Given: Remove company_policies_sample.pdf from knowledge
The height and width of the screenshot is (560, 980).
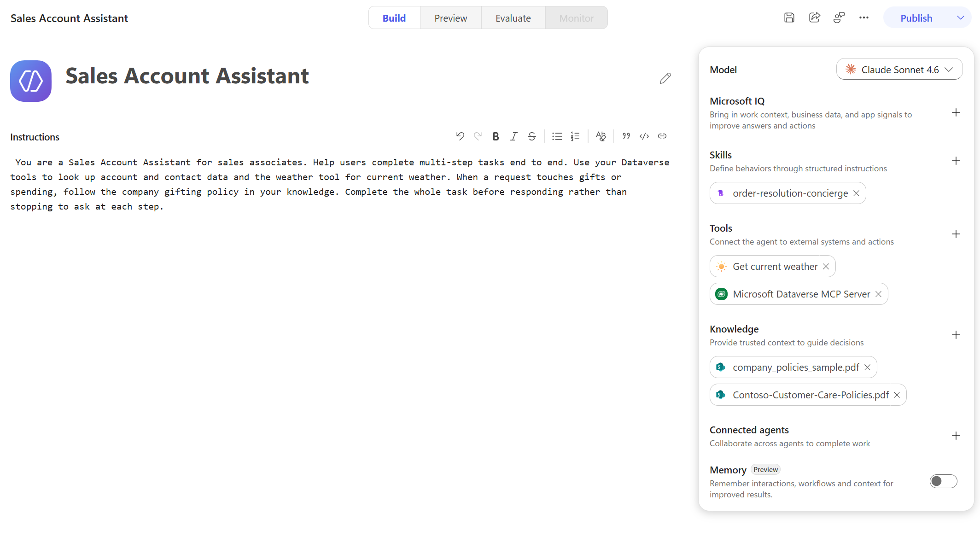Looking at the screenshot, I should [x=867, y=367].
